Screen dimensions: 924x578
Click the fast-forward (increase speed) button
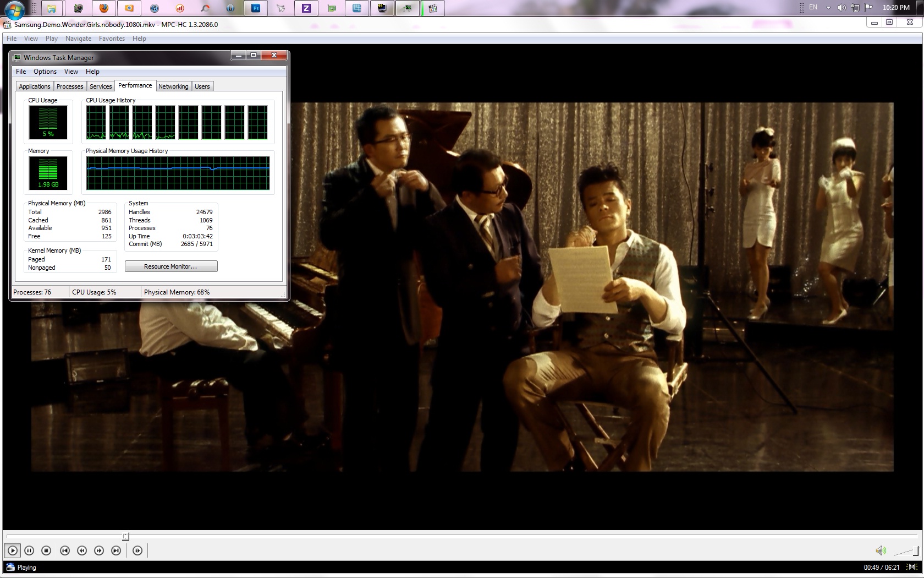tap(99, 550)
